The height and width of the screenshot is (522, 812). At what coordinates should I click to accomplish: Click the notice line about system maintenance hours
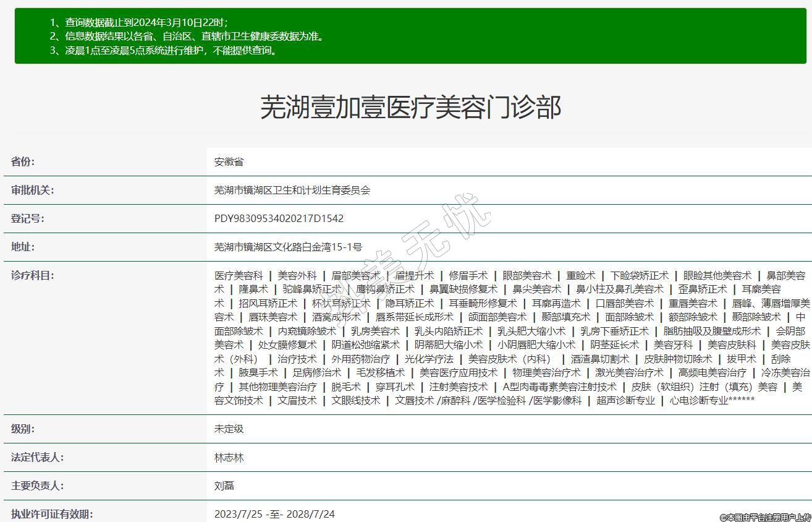click(164, 51)
